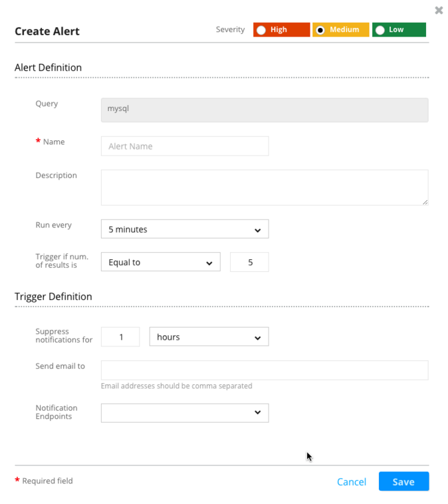448x504 pixels.
Task: Click inside the Description text area
Action: coord(265,188)
